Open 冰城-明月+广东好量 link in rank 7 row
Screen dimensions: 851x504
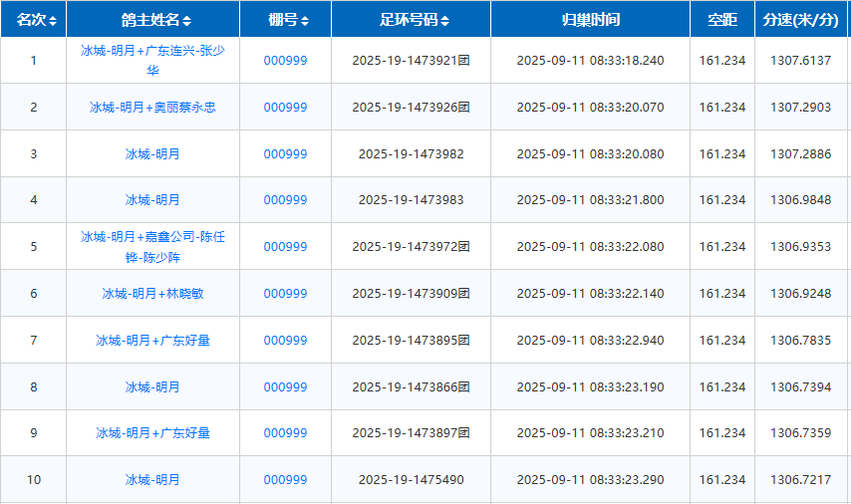click(x=152, y=341)
